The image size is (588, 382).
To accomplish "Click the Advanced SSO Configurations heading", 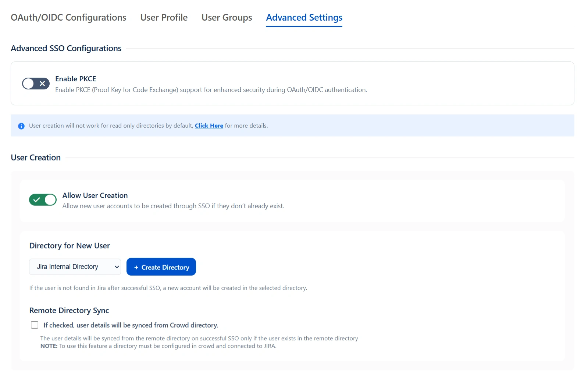I will 66,49.
